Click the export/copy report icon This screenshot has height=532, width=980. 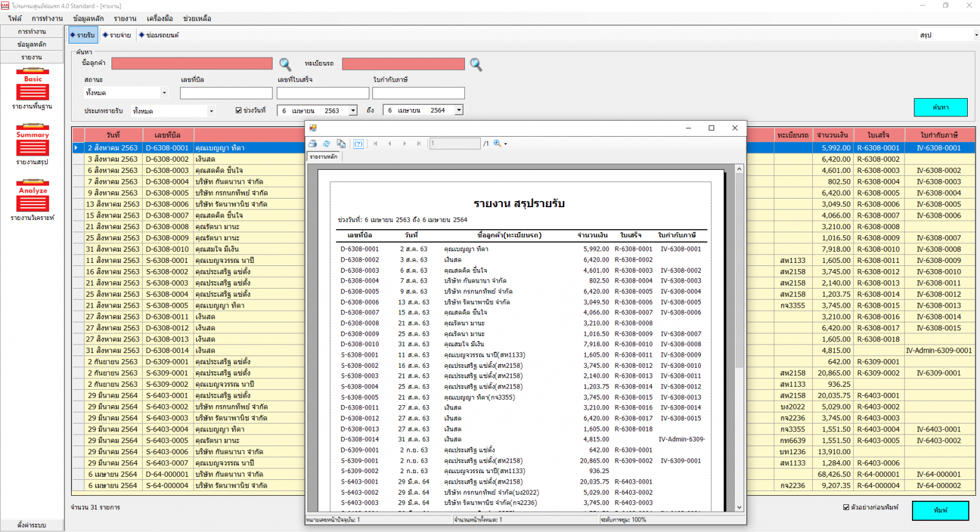click(x=341, y=143)
